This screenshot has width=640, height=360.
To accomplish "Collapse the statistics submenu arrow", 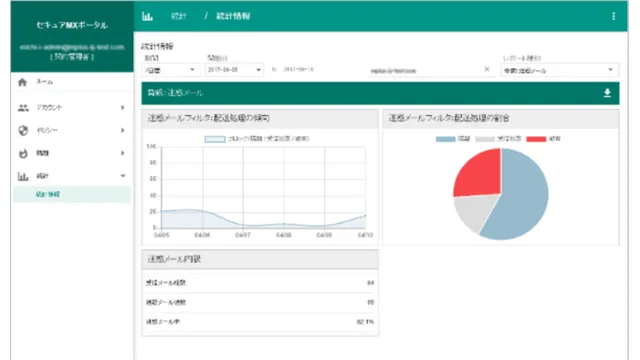I will [x=123, y=176].
